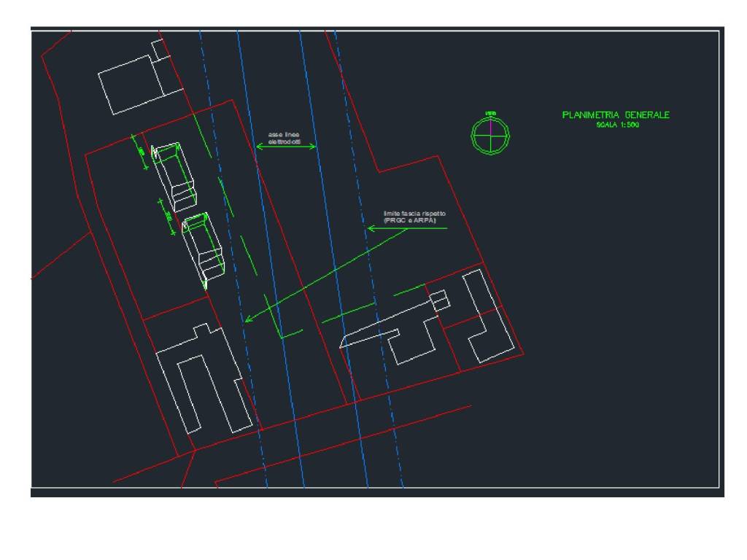Select the 'asse linee elettrodotti' label

click(x=285, y=138)
